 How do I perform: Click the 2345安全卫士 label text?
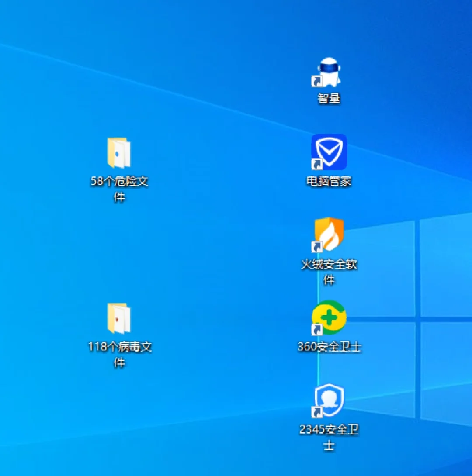point(329,438)
